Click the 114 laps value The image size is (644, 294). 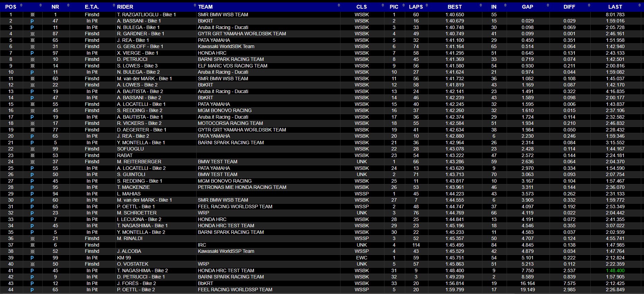[416, 245]
